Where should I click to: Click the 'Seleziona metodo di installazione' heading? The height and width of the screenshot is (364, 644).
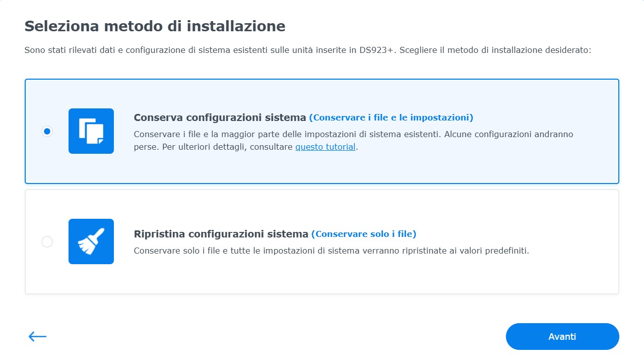(x=155, y=26)
